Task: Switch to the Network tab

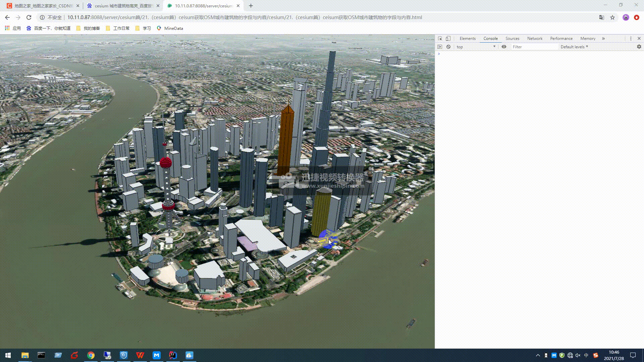Action: point(535,39)
